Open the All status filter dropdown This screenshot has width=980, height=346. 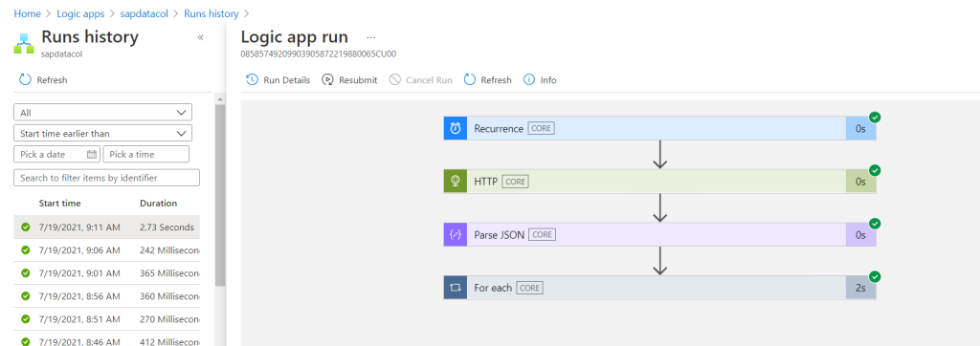pyautogui.click(x=102, y=113)
